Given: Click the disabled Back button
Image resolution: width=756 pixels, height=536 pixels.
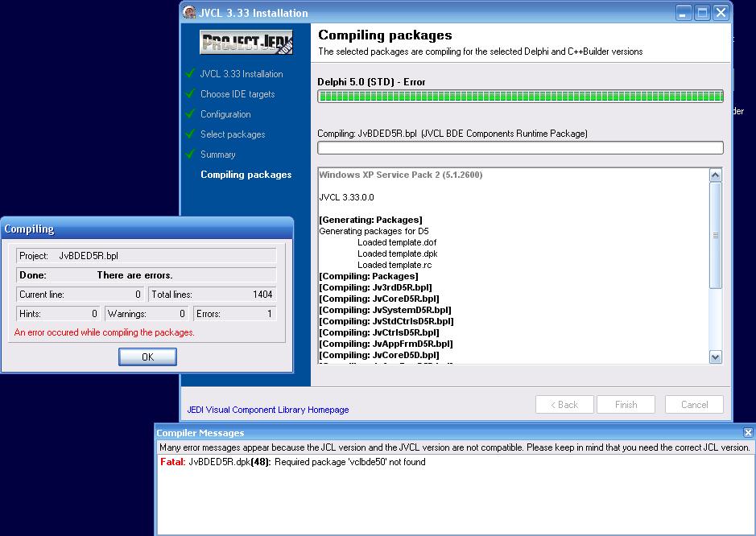Looking at the screenshot, I should pos(564,404).
